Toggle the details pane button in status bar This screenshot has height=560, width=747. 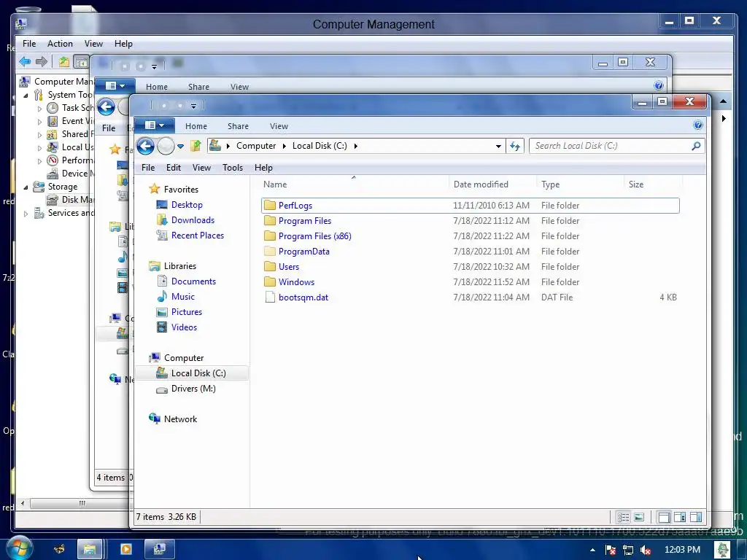(680, 517)
